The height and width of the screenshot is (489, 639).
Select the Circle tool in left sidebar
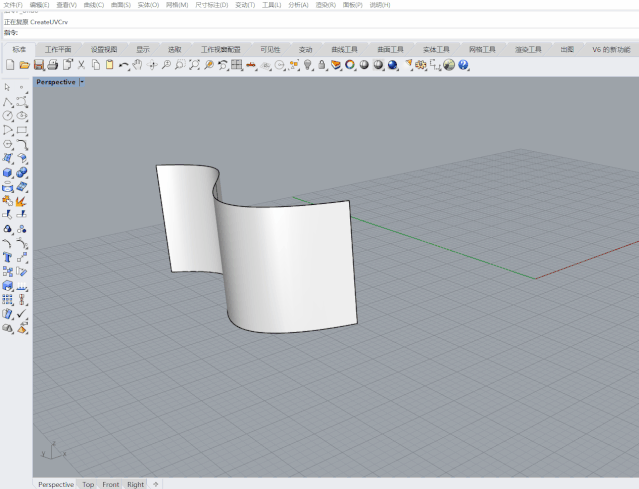pos(8,116)
